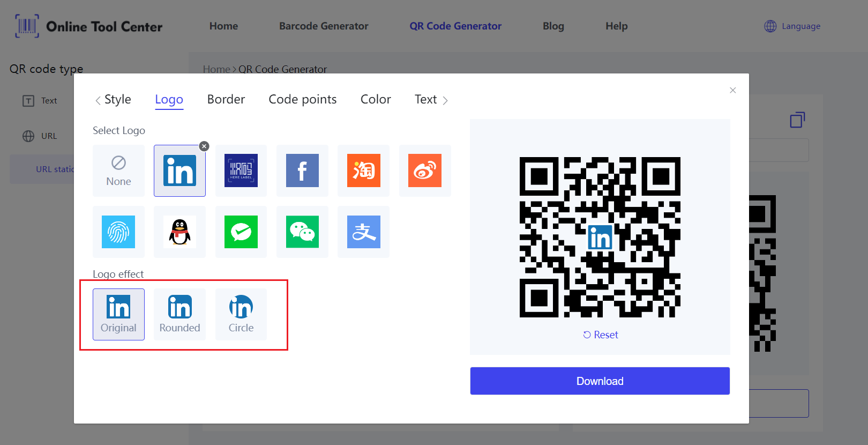Screen dimensions: 868x445
Task: Pick the Here Label barcode logo
Action: 241,170
